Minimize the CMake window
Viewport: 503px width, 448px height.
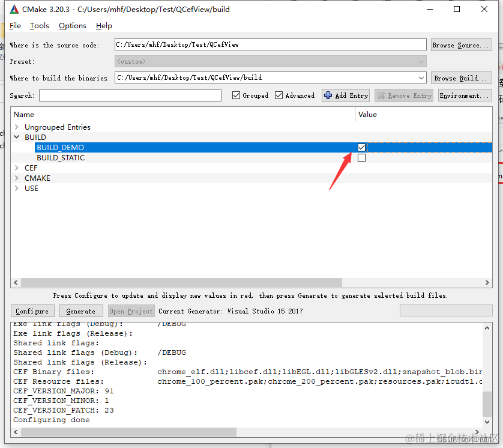[x=430, y=9]
